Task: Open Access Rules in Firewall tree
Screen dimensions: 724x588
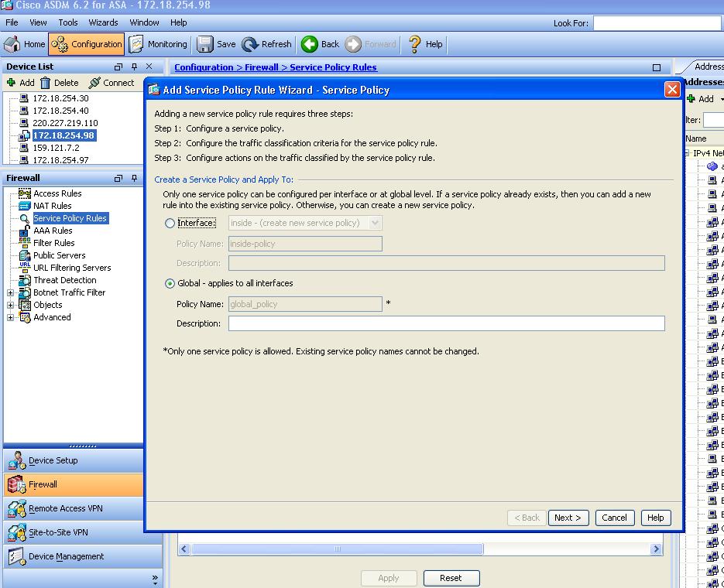Action: point(57,193)
